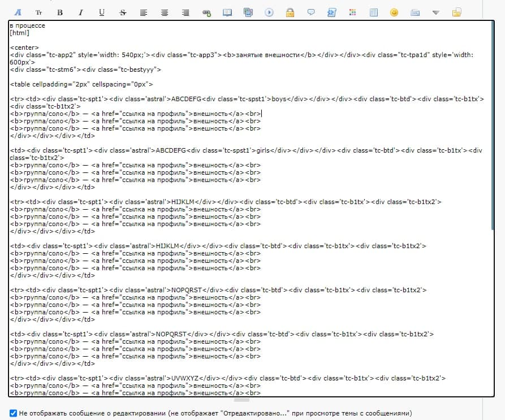Toggle bold formatting
Screen dimensions: 505x420
tap(60, 12)
